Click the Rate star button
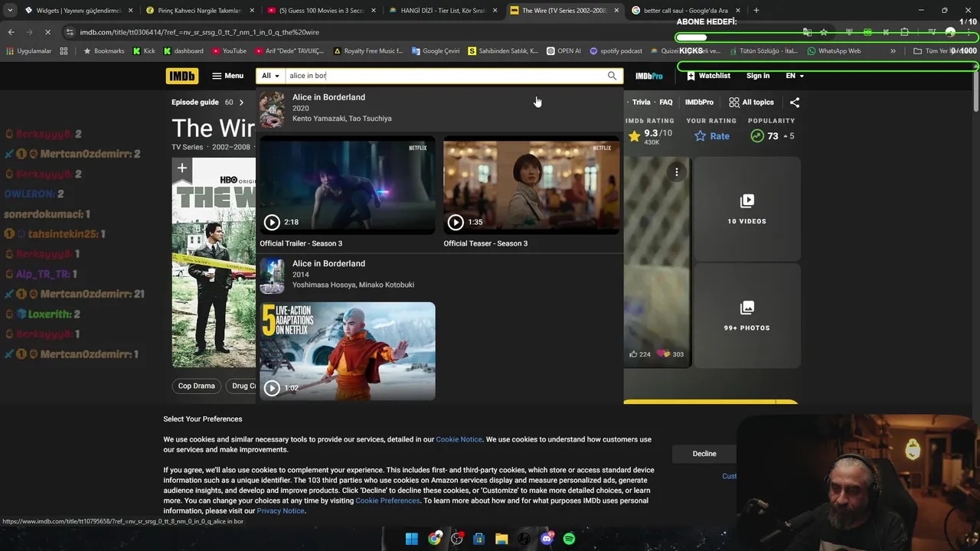980x551 pixels. click(712, 135)
